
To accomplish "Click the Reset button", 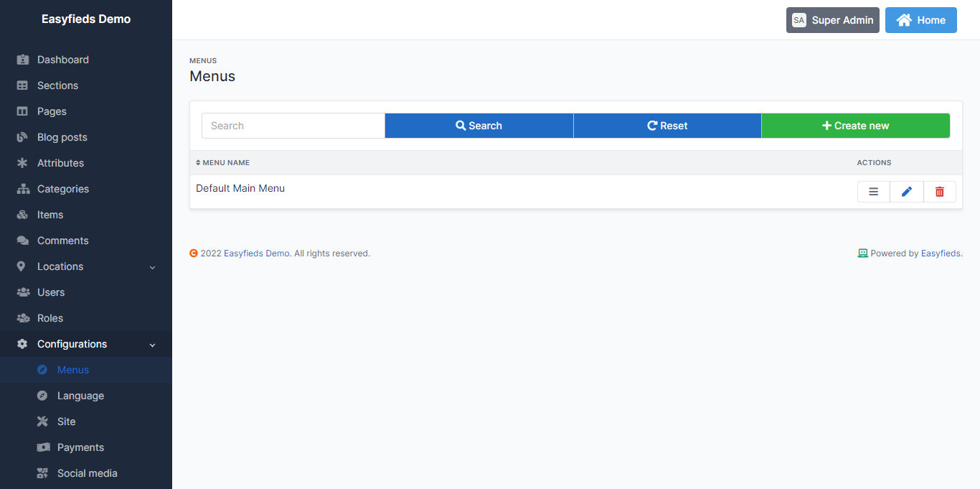I will (667, 126).
